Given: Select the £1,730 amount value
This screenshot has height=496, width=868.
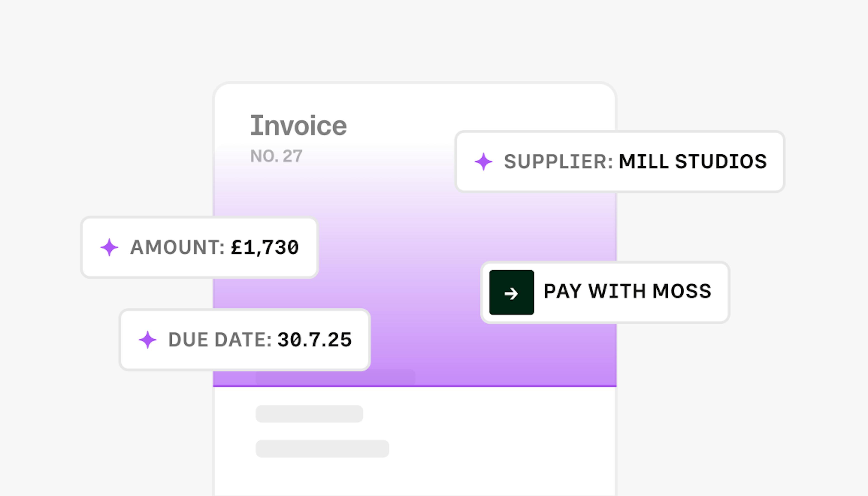Looking at the screenshot, I should (265, 247).
